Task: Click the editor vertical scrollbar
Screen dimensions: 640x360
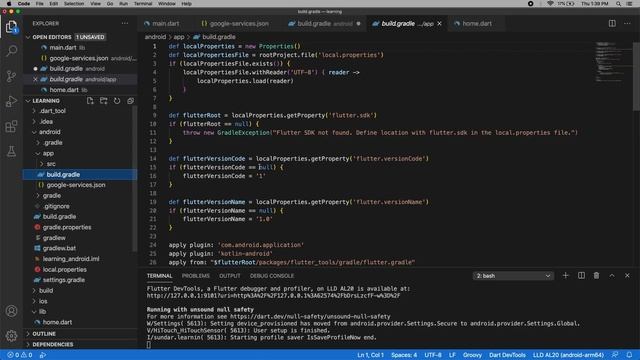Action: 636,76
